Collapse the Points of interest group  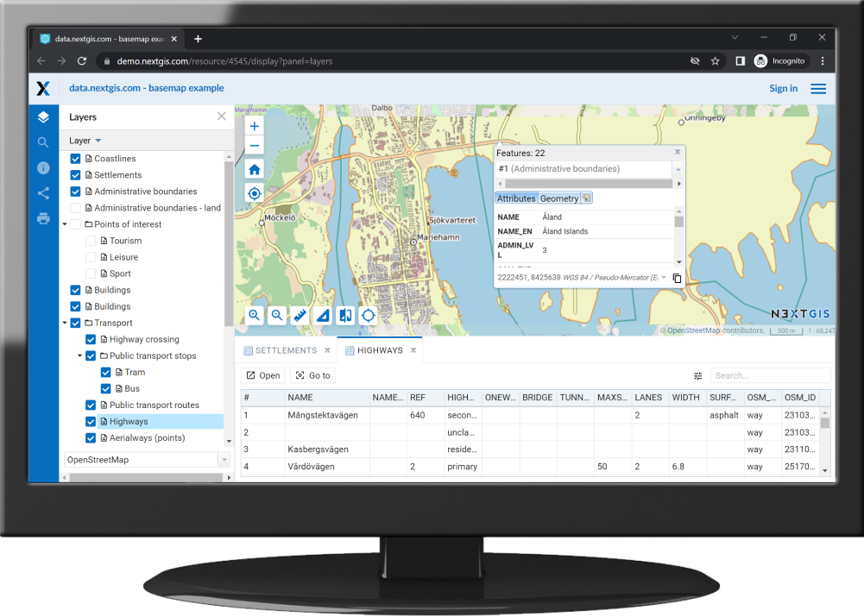[x=65, y=224]
